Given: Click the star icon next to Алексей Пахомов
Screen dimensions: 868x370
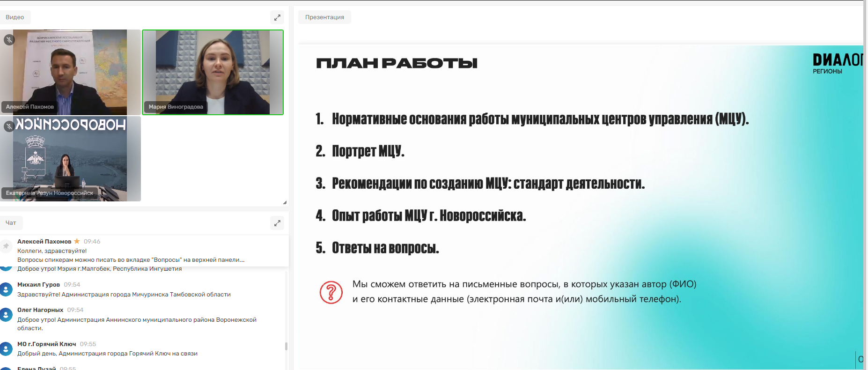Looking at the screenshot, I should point(77,241).
